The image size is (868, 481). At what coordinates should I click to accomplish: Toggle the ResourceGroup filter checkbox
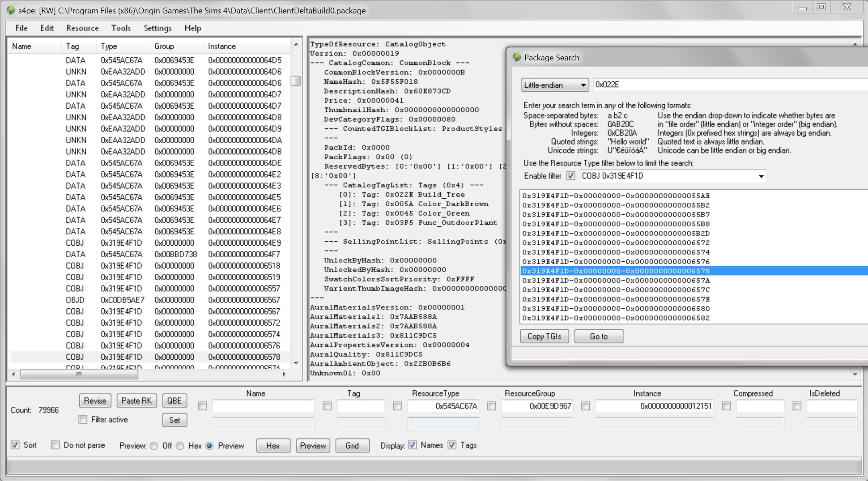491,406
